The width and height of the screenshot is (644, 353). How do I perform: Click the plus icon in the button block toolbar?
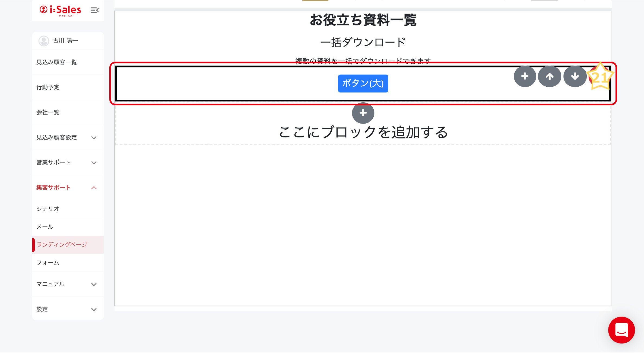click(x=525, y=76)
